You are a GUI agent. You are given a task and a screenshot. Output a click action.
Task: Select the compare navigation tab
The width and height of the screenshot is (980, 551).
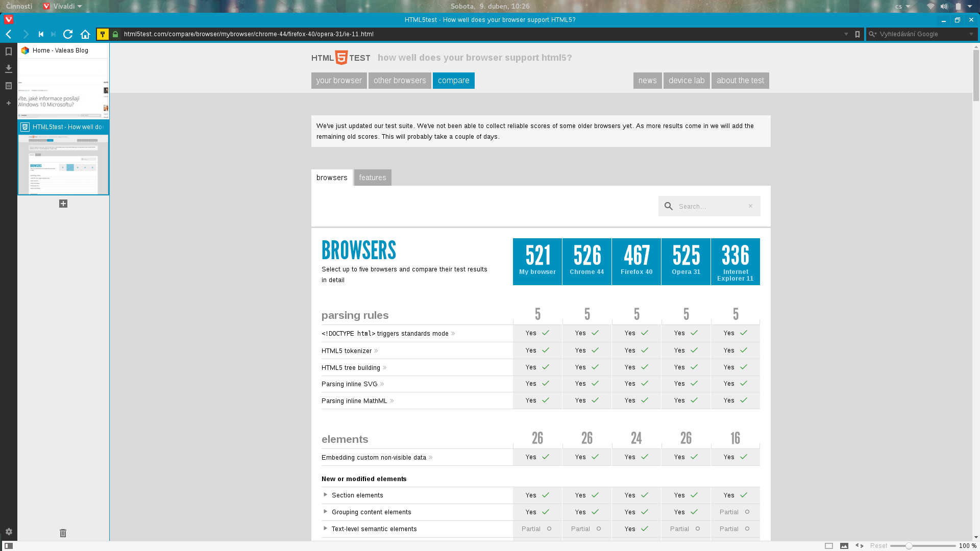[454, 81]
